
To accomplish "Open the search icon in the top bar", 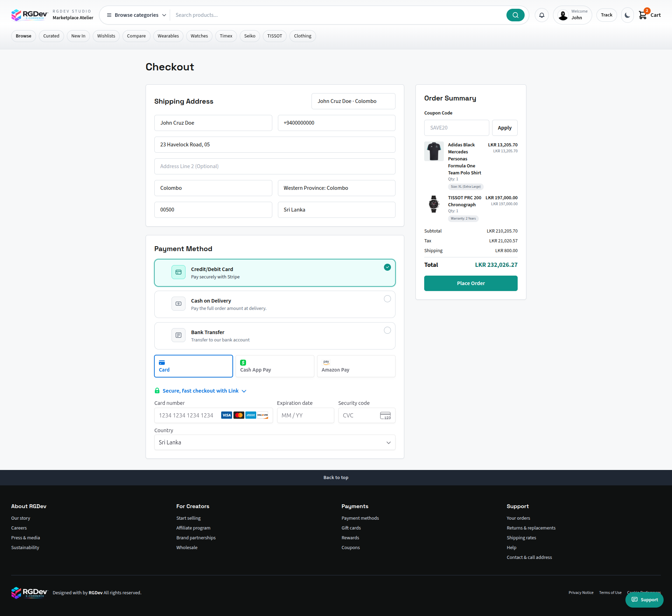I will coord(515,15).
